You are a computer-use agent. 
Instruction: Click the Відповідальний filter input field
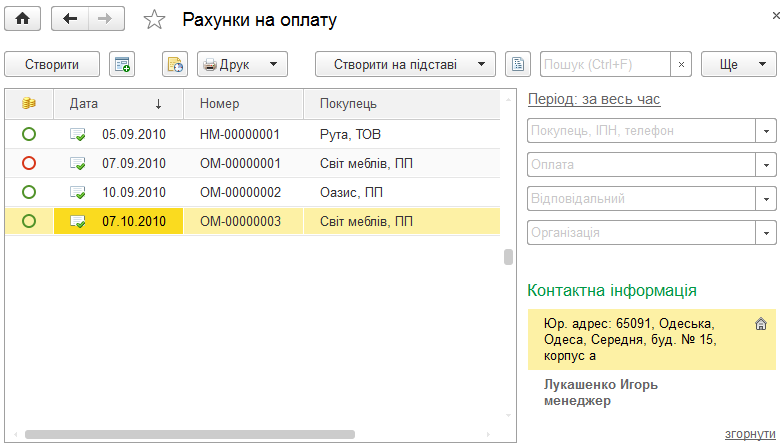[642, 199]
